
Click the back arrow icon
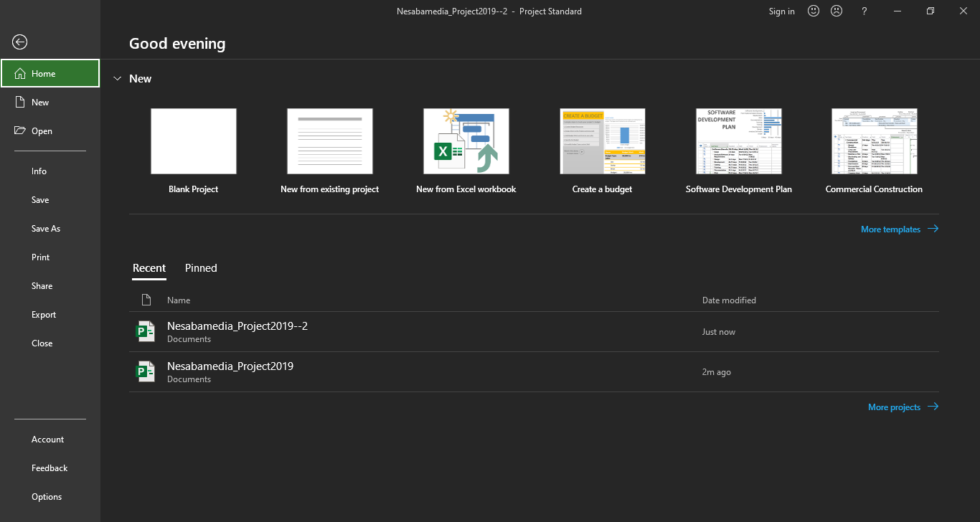pyautogui.click(x=20, y=42)
